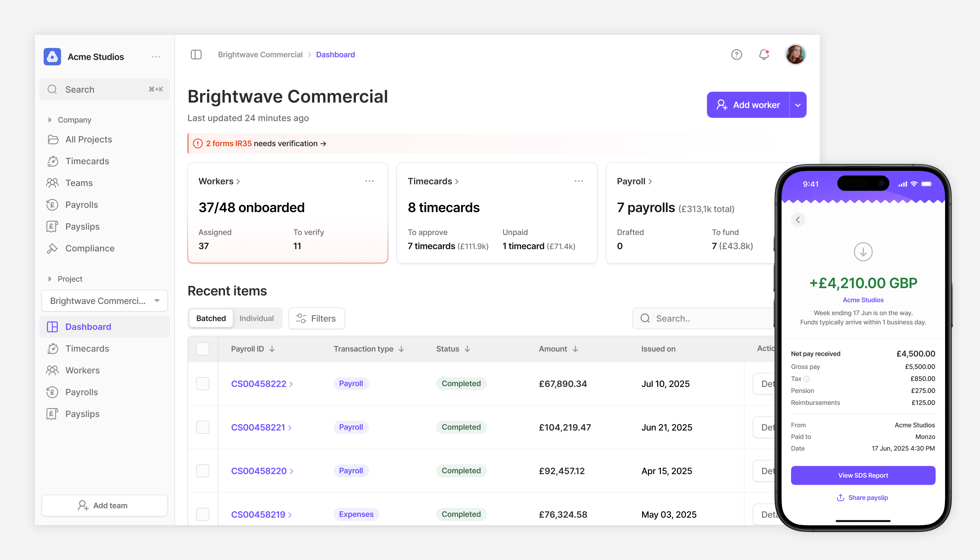The width and height of the screenshot is (980, 560).
Task: Sort by Amount arrow
Action: pyautogui.click(x=575, y=349)
